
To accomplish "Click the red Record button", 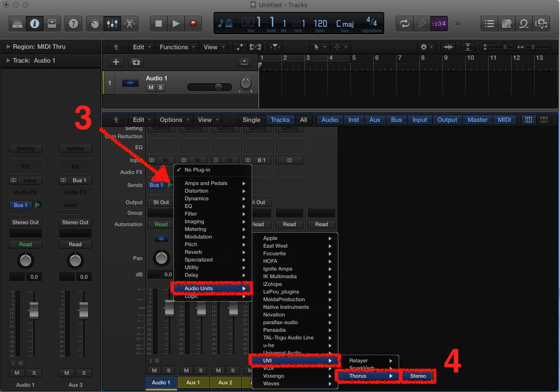I will pos(193,24).
